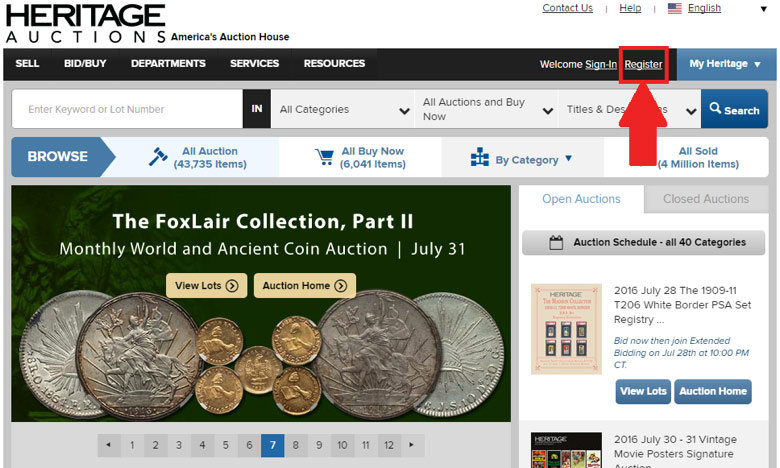The width and height of the screenshot is (780, 468).
Task: Go to banner slide 5
Action: tap(226, 445)
